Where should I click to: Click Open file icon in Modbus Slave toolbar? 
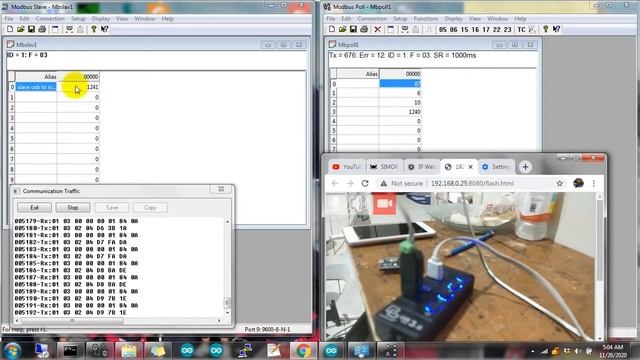tap(20, 29)
